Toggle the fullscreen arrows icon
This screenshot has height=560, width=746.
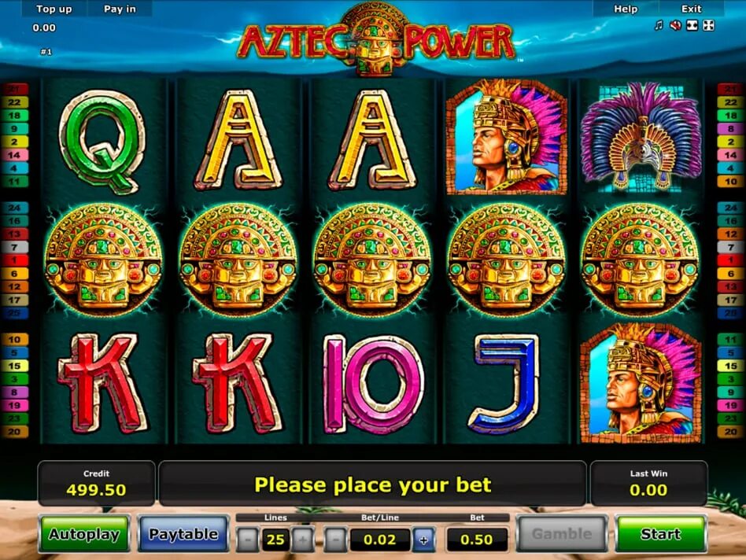pos(708,26)
